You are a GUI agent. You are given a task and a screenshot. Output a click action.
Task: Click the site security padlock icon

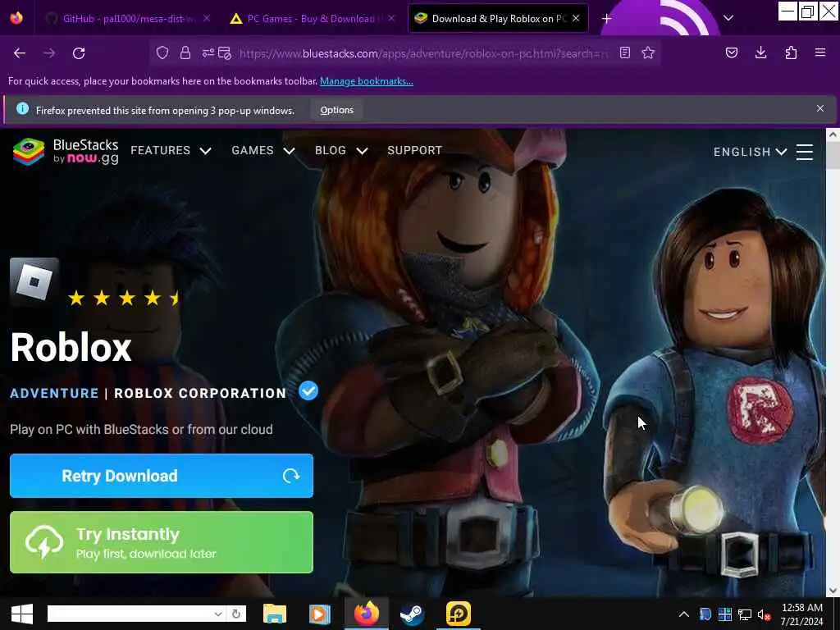[x=185, y=52]
